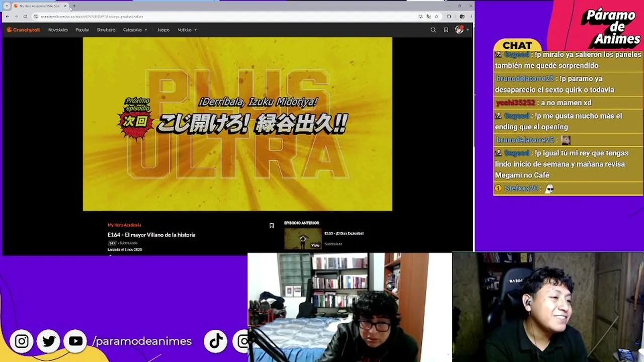Click the EPISODIO ANTERIOR heading
This screenshot has width=644, height=362.
(302, 223)
